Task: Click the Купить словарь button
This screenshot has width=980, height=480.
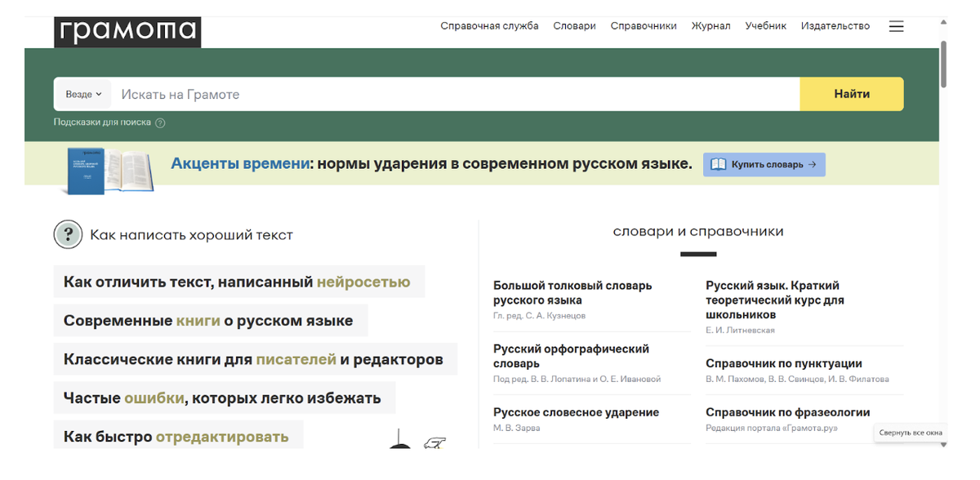Action: pos(764,164)
